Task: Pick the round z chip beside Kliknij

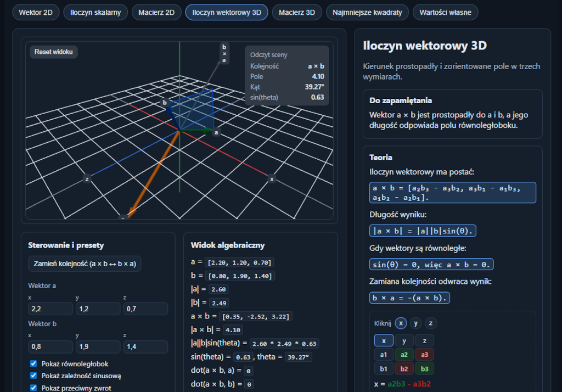Action: pos(431,323)
